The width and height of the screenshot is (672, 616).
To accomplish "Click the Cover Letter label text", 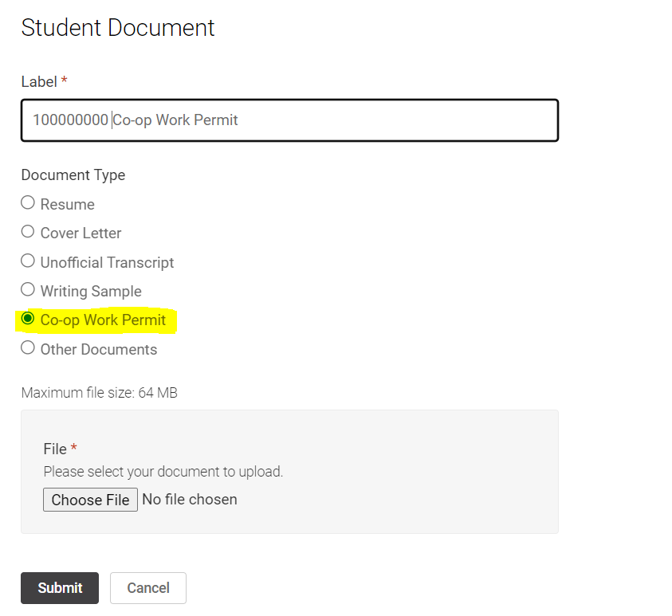I will click(x=80, y=233).
